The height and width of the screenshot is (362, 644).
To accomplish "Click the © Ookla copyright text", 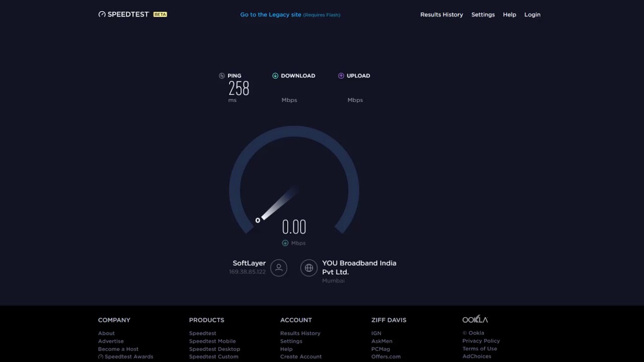I will pos(473,333).
